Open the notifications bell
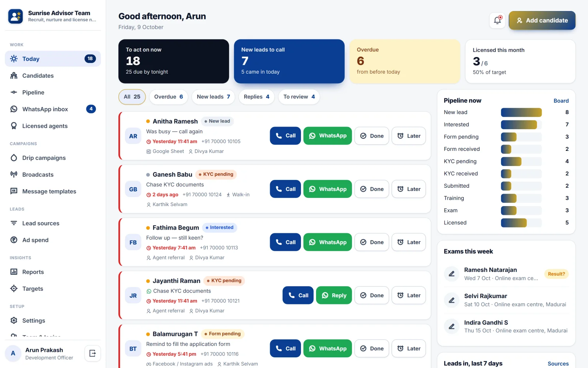Screen dimensions: 588x368 pos(497,20)
